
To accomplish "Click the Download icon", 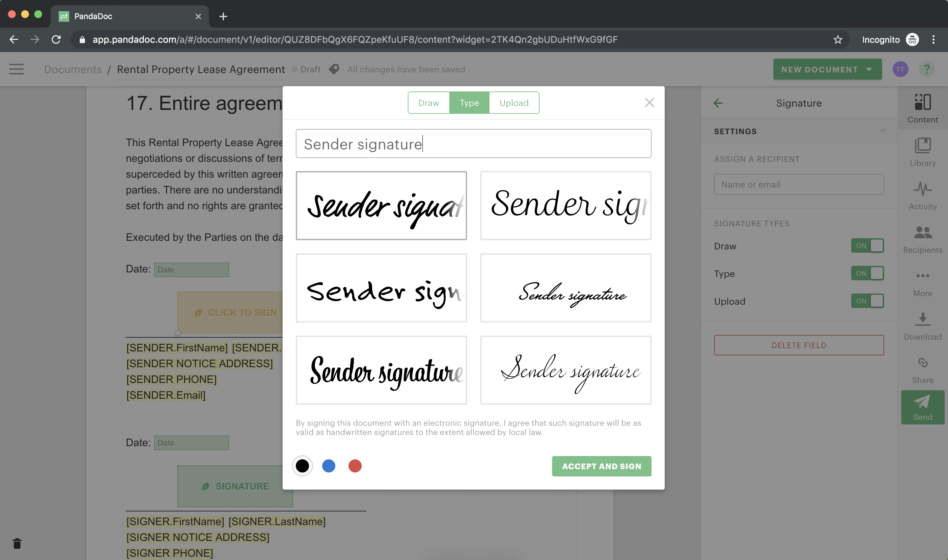I will 923,321.
